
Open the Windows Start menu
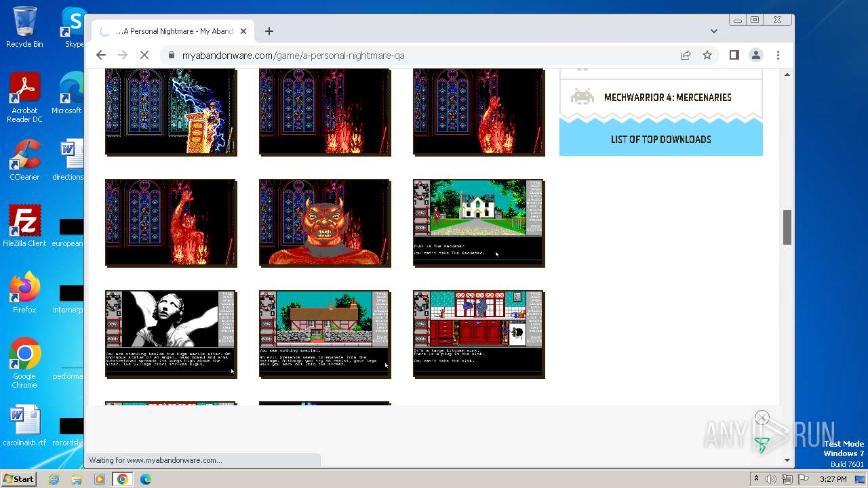(18, 479)
